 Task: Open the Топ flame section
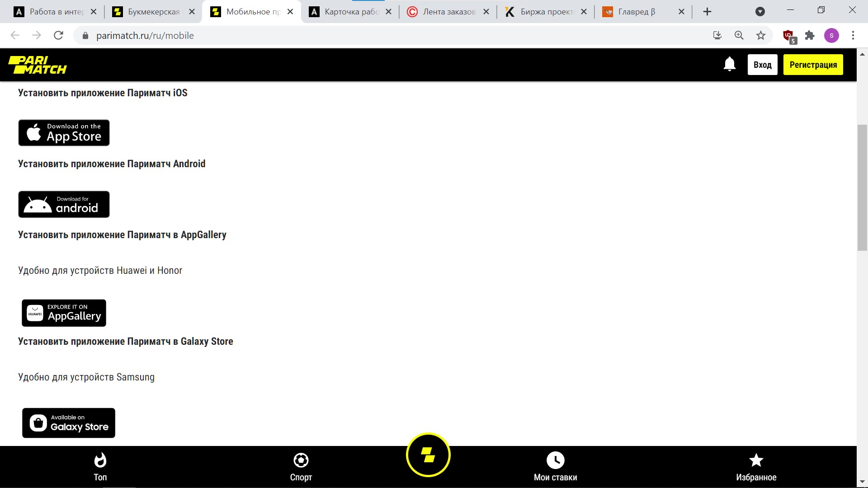[100, 467]
